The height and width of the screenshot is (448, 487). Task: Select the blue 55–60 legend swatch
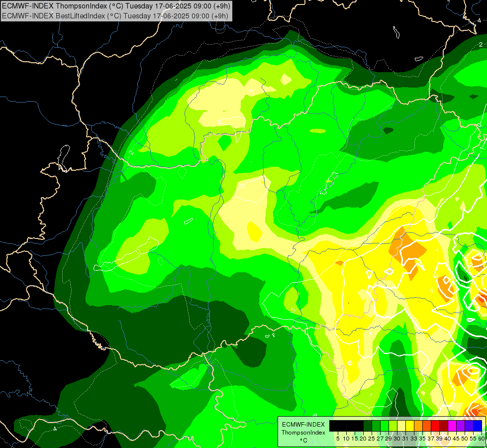(478, 426)
